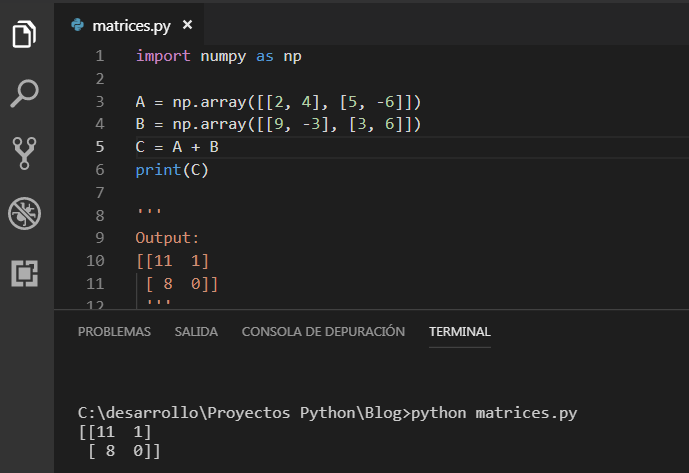Open the Source Control branch icon
689x473 pixels.
click(x=24, y=153)
